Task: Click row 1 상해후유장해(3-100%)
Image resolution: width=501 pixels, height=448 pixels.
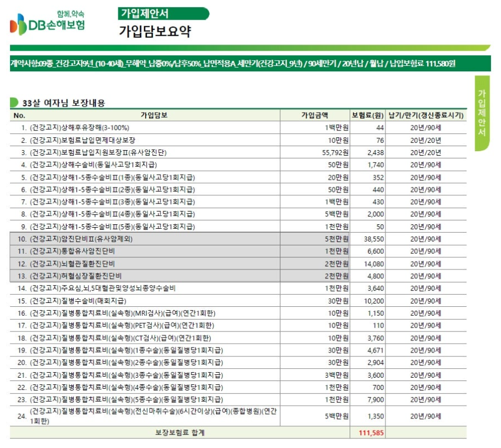Action: point(238,128)
